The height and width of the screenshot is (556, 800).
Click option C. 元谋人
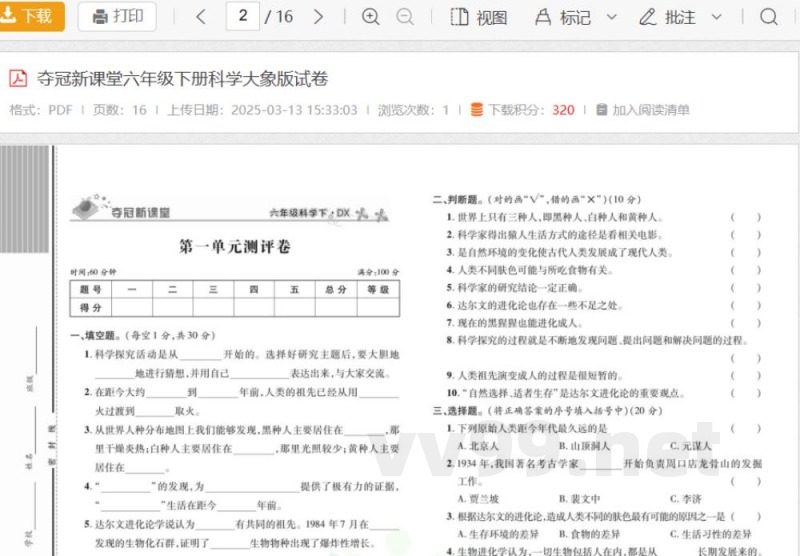point(690,446)
